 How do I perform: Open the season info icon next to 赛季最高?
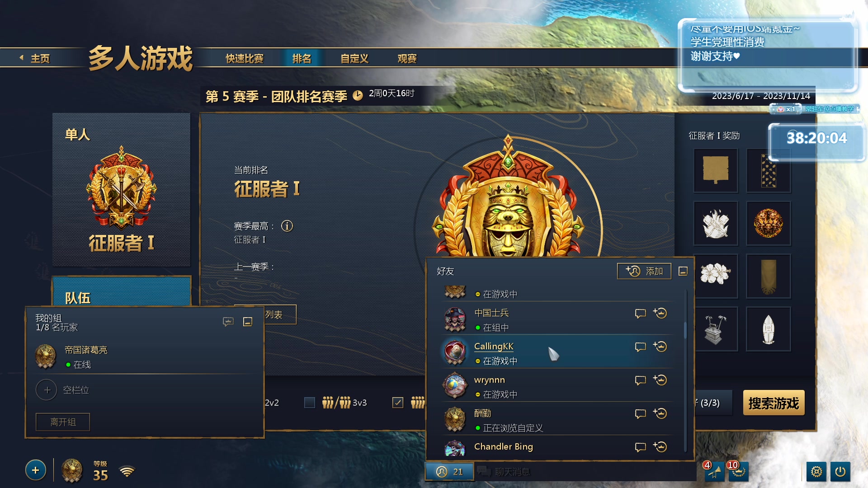coord(287,226)
